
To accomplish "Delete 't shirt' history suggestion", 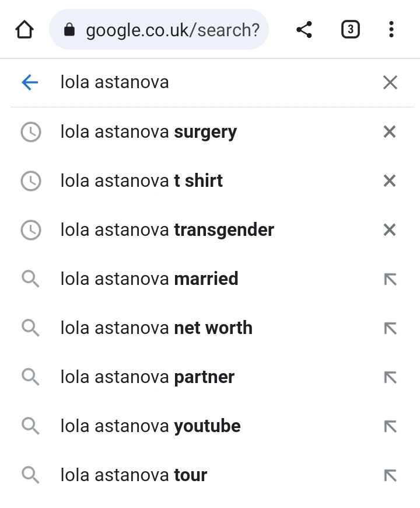I will tap(390, 181).
